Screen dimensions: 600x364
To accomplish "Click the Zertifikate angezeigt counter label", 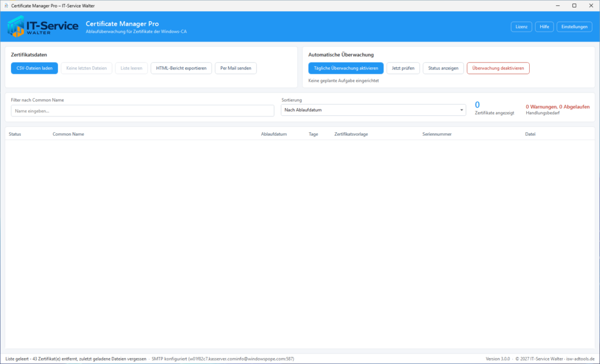I will [x=495, y=113].
